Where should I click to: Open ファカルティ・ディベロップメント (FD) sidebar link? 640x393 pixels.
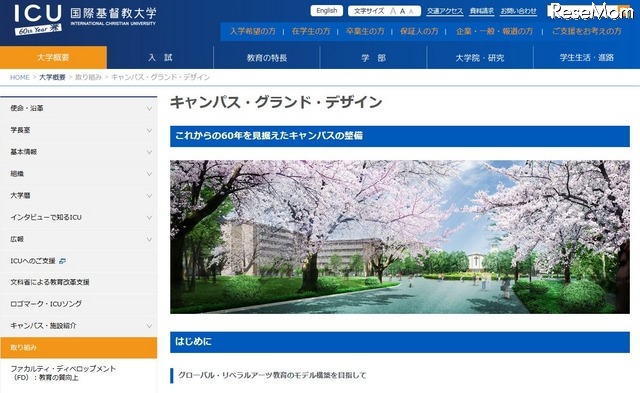point(63,373)
